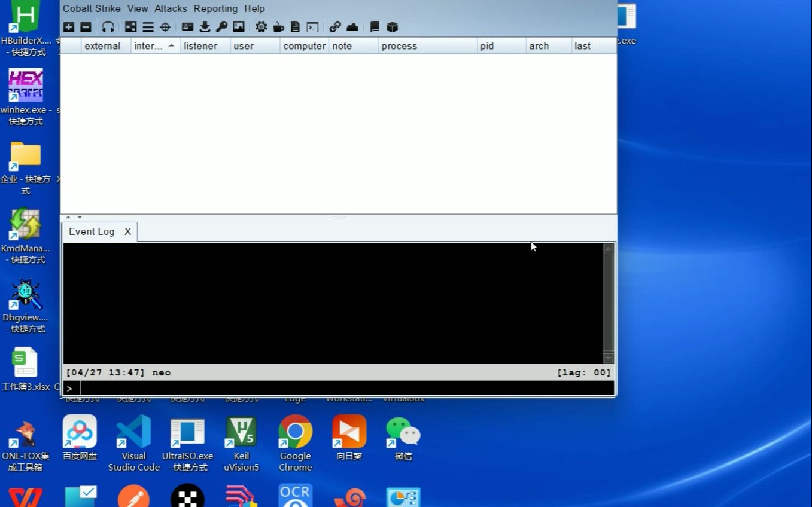Screen dimensions: 812x507
Task: Expand split pane with the down arrow
Action: pyautogui.click(x=80, y=217)
